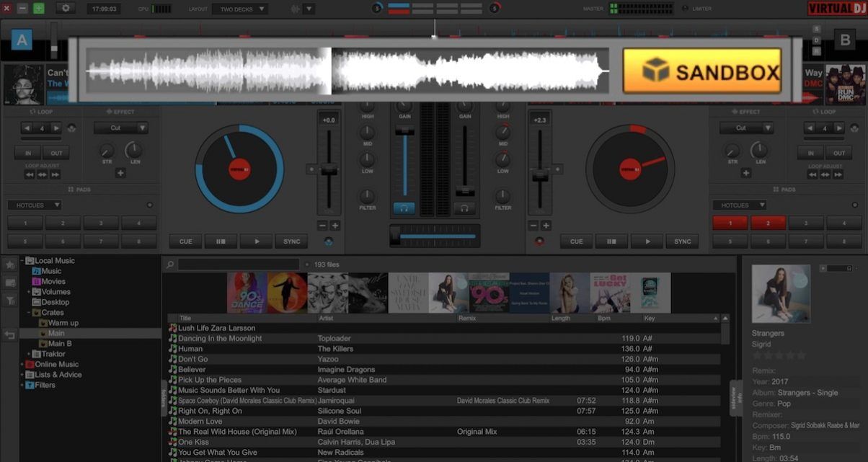The height and width of the screenshot is (462, 868).
Task: Click the right deck pause/stop button
Action: click(611, 241)
